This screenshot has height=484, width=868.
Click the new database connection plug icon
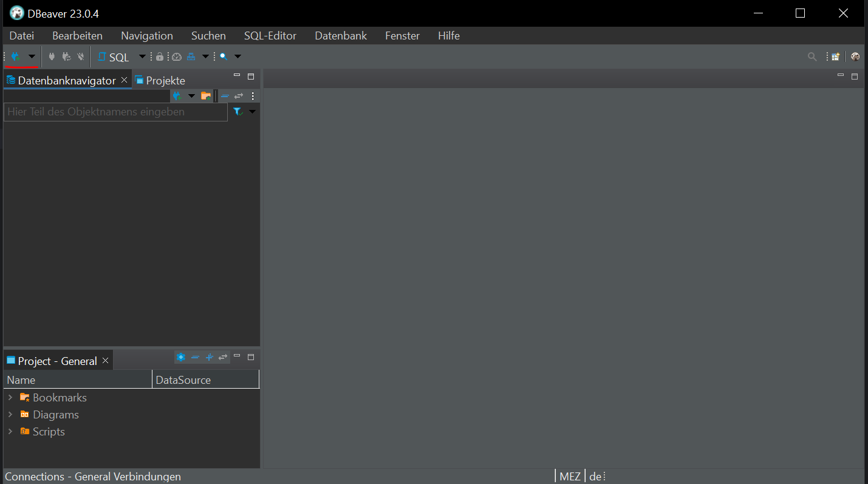coord(16,56)
